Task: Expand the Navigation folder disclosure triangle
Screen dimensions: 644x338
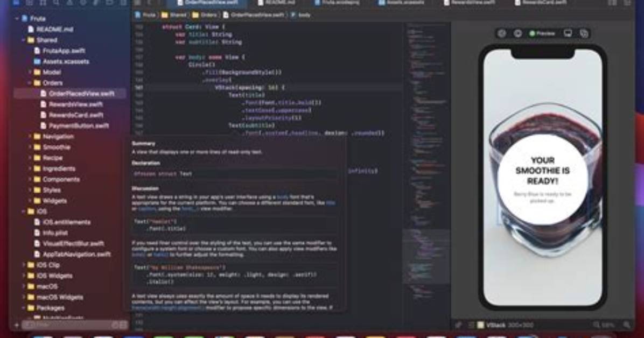Action: (30, 136)
